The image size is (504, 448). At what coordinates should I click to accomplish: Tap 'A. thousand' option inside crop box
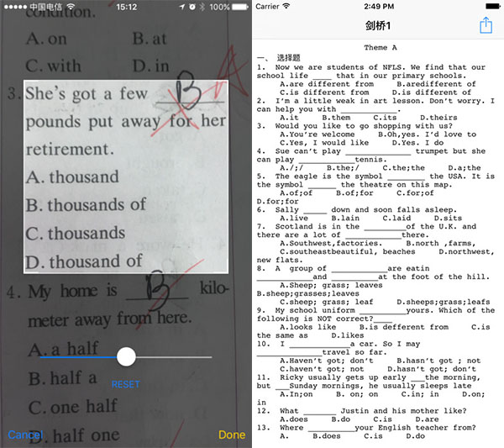(x=73, y=177)
